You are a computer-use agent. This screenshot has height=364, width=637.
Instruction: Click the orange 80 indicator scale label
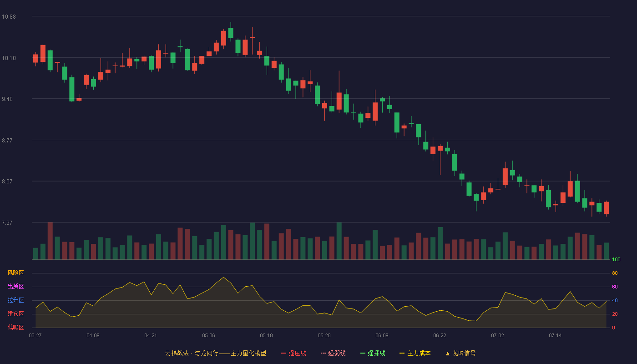[615, 273]
